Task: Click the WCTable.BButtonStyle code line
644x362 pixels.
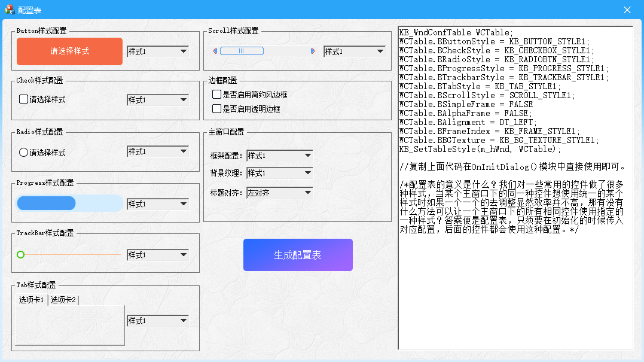Action: tap(494, 41)
